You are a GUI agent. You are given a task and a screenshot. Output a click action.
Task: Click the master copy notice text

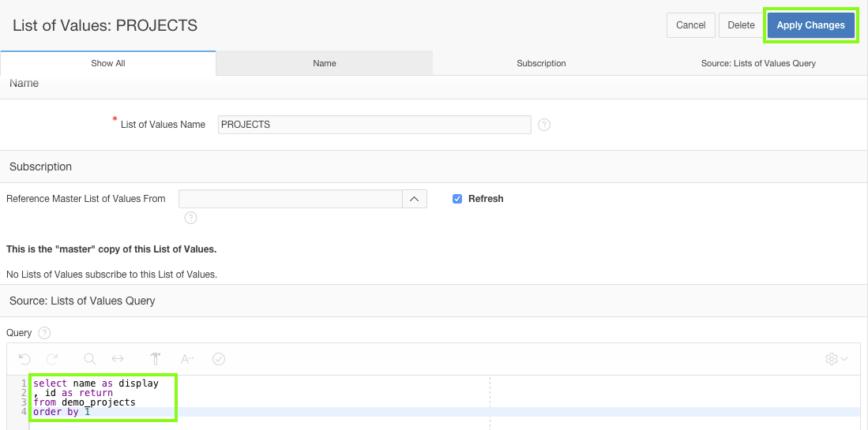point(111,249)
